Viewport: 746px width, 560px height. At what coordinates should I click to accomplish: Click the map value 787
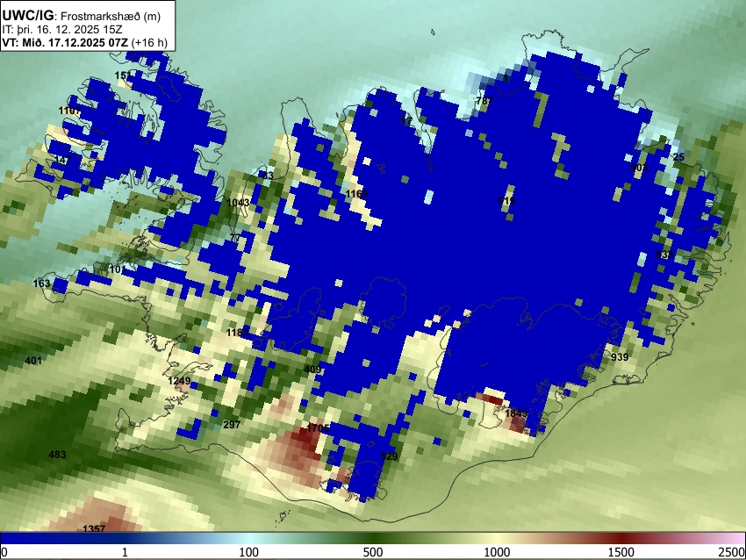[x=484, y=101]
